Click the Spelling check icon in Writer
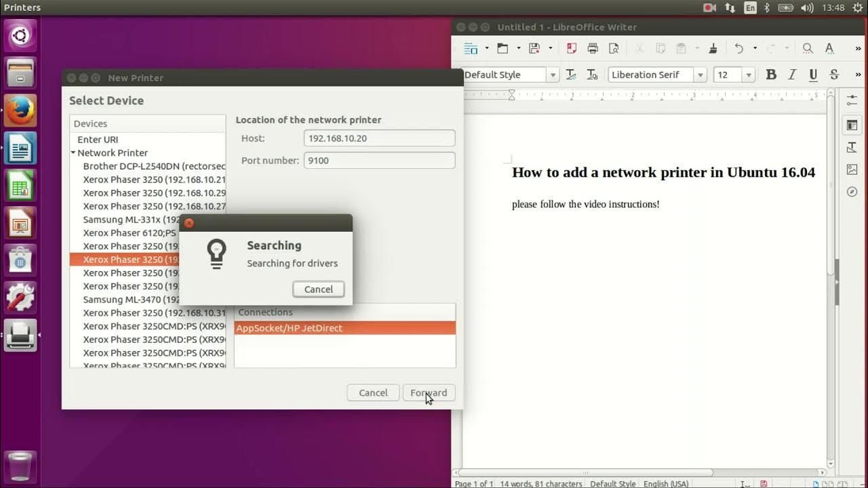 tap(829, 48)
